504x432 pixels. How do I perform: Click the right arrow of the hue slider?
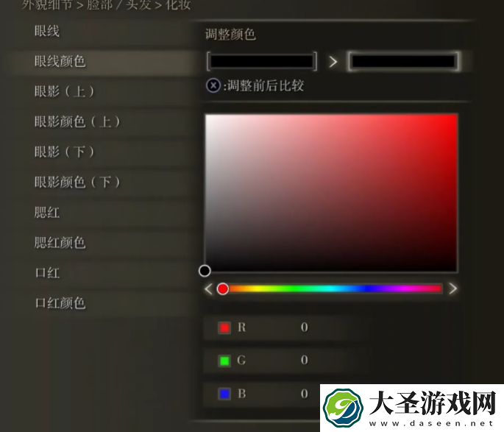(452, 288)
